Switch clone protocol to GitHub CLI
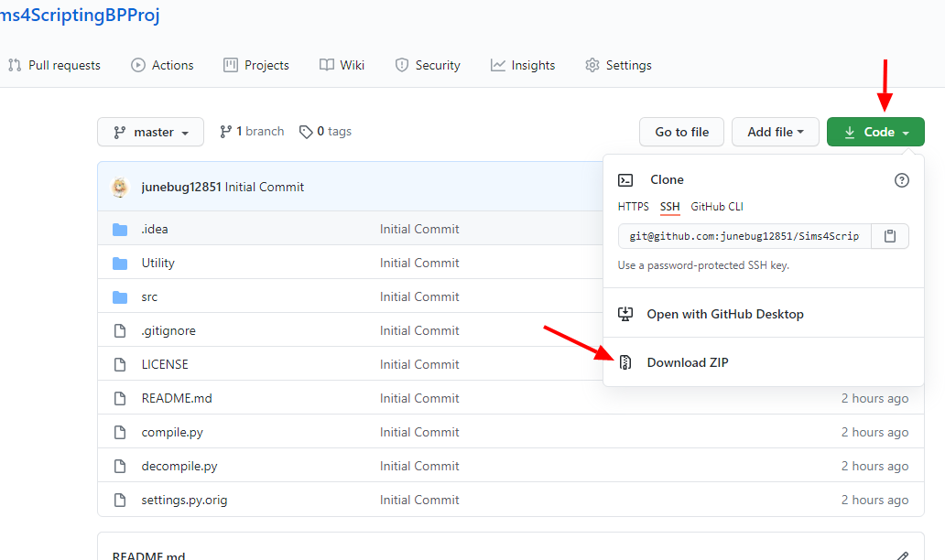945x560 pixels. [x=717, y=207]
